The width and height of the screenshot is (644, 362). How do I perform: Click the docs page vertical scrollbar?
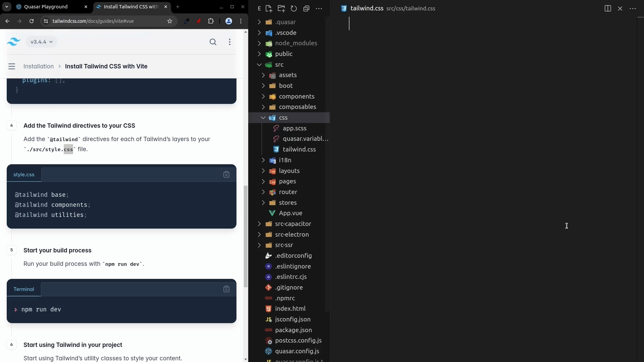click(246, 236)
